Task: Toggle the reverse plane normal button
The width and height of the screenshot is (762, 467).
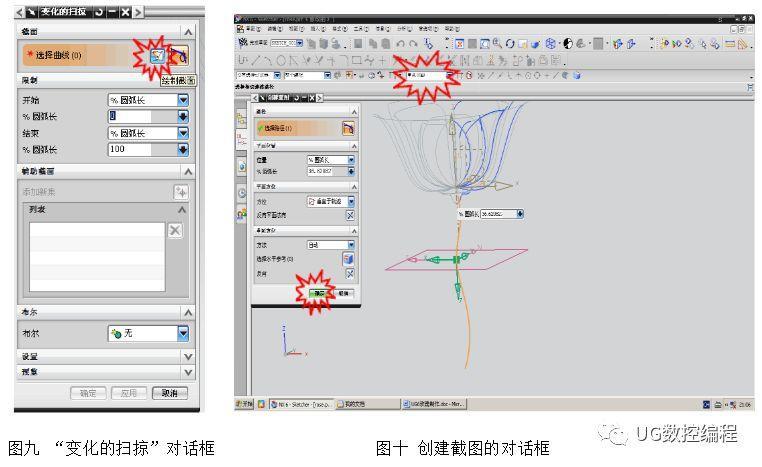Action: click(x=350, y=215)
